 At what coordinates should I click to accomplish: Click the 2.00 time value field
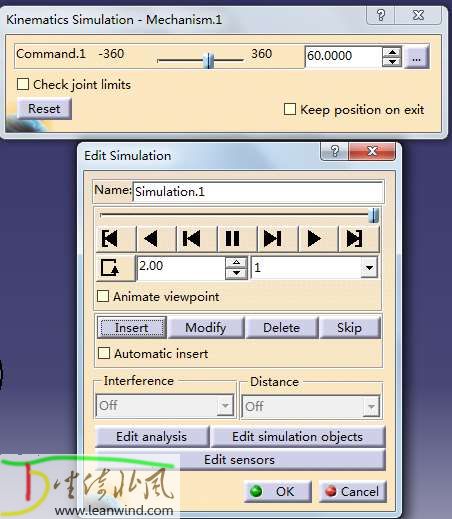(x=181, y=268)
